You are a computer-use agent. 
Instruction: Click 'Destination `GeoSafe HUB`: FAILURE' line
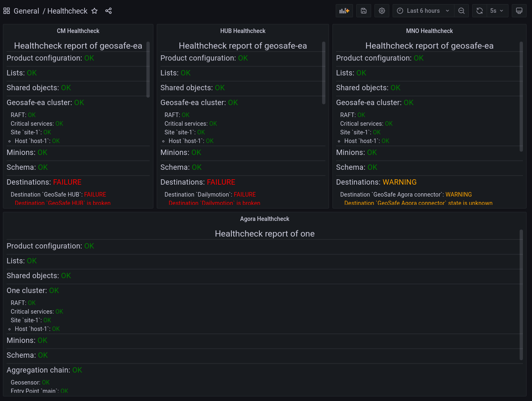[59, 195]
